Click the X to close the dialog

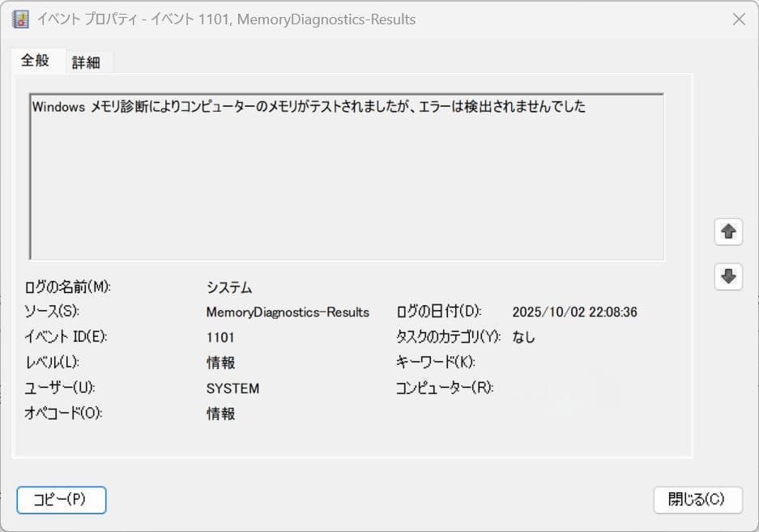click(x=739, y=19)
